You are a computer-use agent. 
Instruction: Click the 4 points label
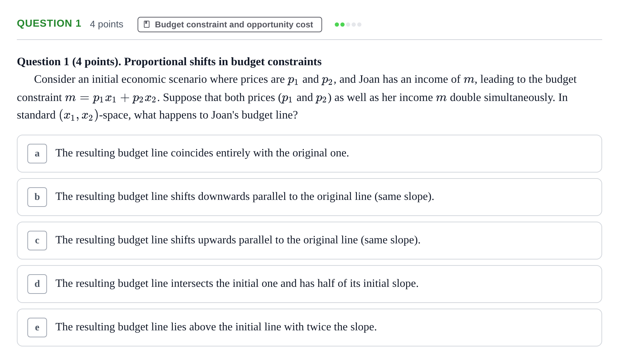pyautogui.click(x=107, y=24)
